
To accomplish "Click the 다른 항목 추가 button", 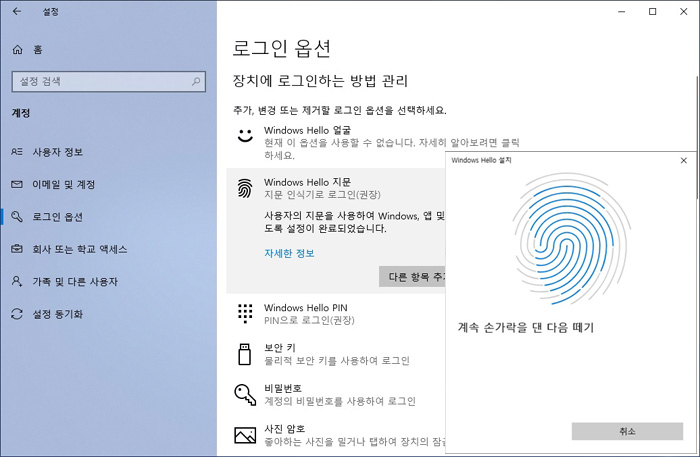I will tap(412, 277).
